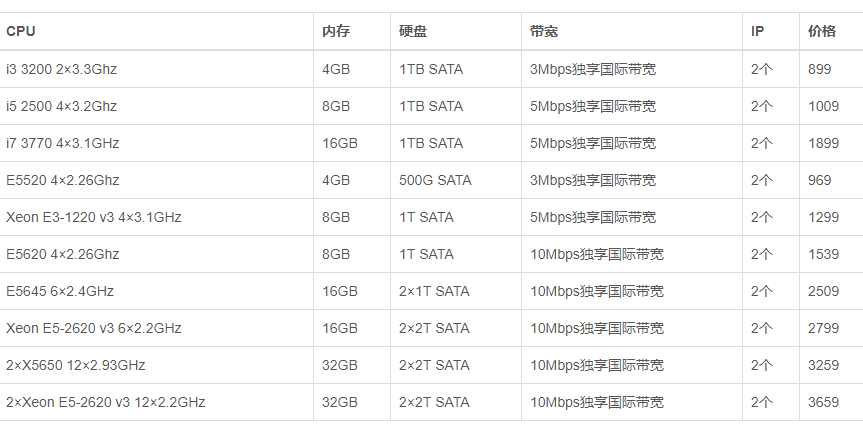
Task: Click the 2×1T SATA disk cell
Action: (434, 291)
